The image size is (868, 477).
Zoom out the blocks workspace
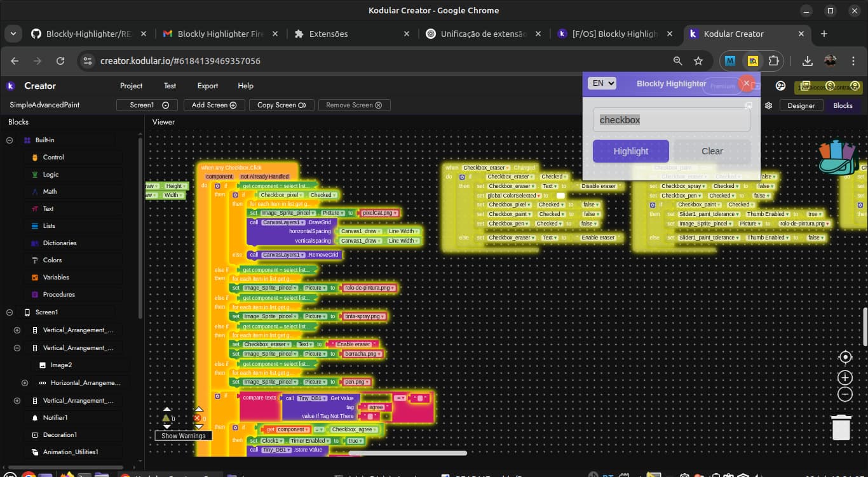pyautogui.click(x=844, y=394)
